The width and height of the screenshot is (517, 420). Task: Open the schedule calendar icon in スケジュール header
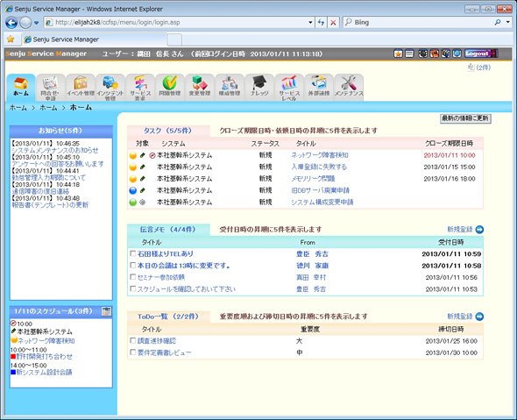pyautogui.click(x=107, y=311)
